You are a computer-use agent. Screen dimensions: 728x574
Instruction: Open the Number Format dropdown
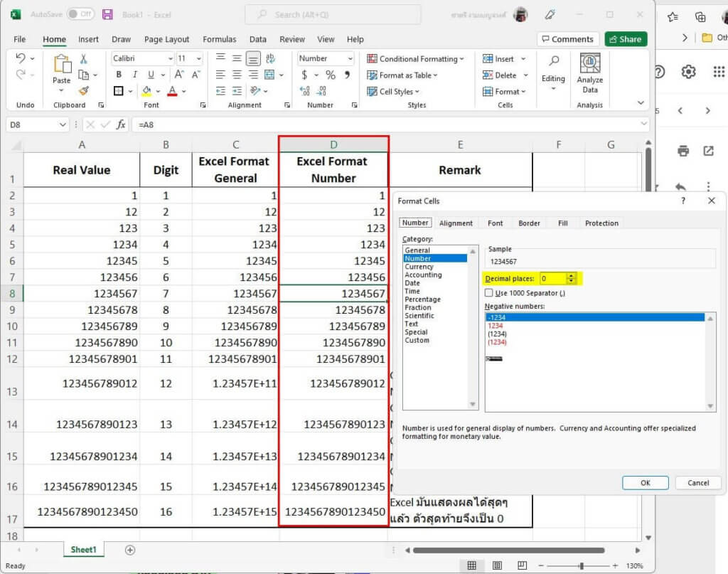tap(350, 58)
